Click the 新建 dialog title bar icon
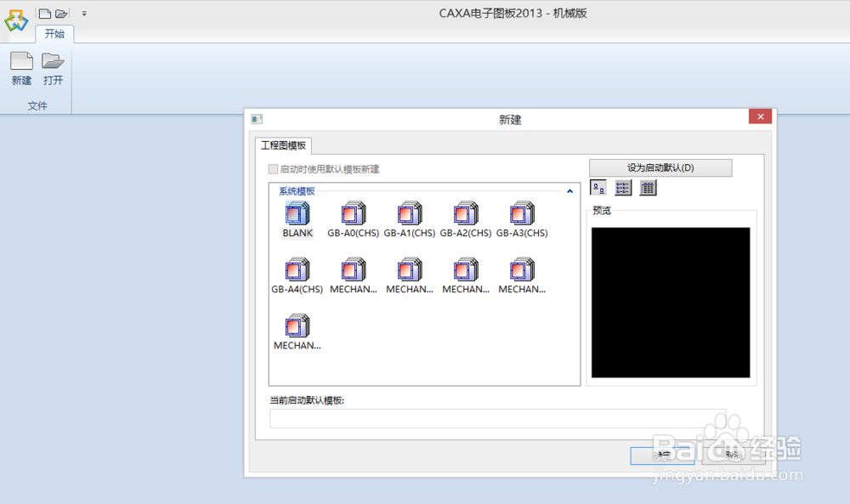Screen dimensions: 850x504 [x=257, y=119]
